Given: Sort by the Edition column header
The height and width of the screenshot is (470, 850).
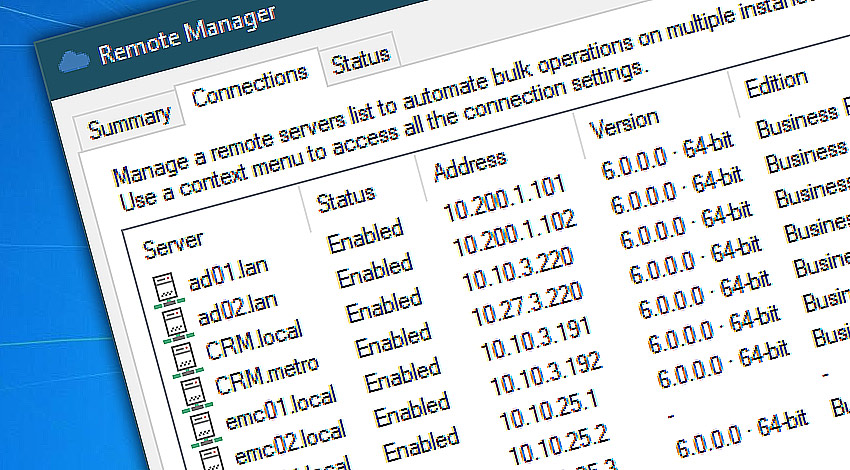Looking at the screenshot, I should tap(776, 84).
